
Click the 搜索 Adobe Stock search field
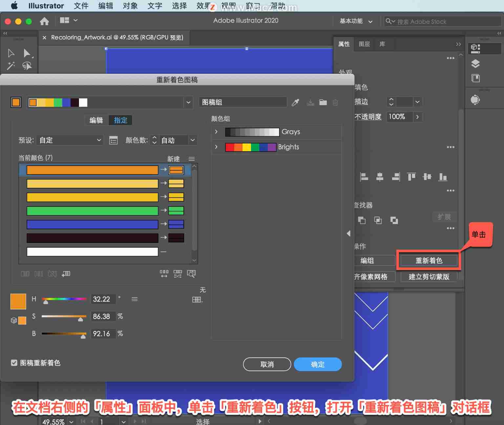[442, 21]
